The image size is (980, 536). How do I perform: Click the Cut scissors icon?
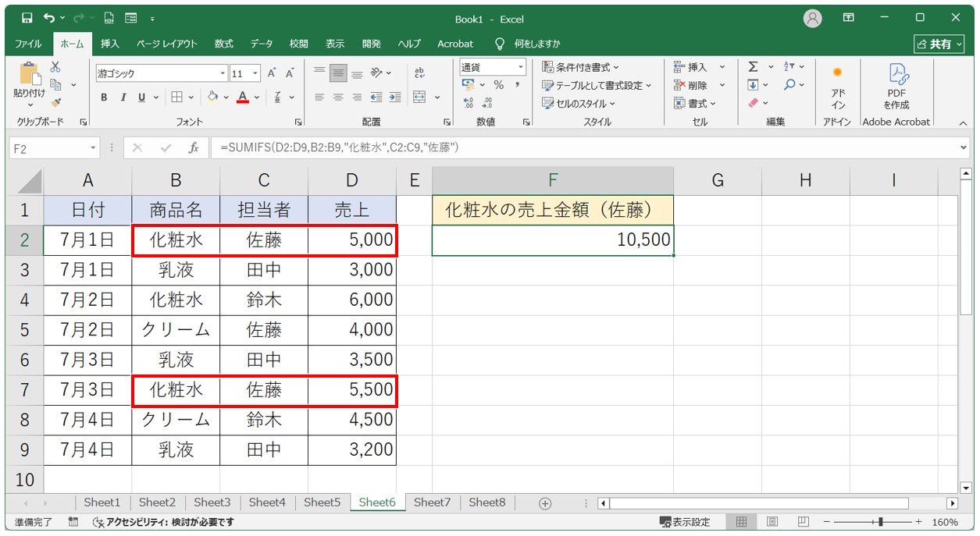click(x=55, y=67)
